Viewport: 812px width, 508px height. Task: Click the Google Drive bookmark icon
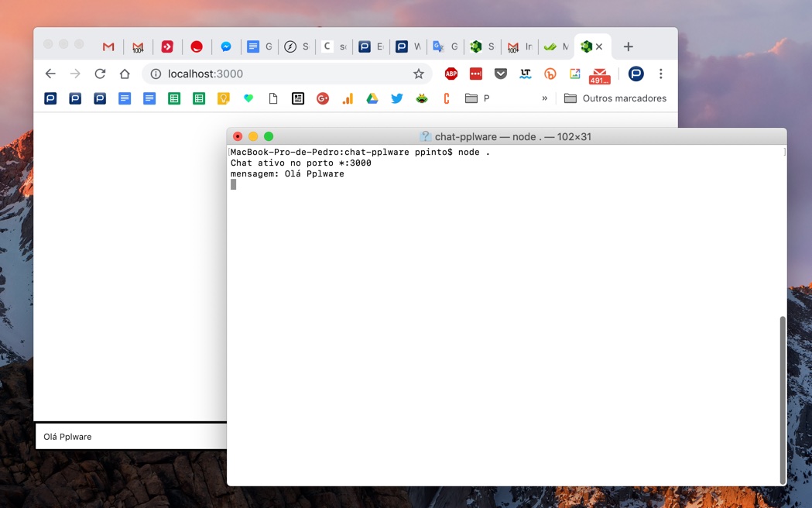(372, 98)
